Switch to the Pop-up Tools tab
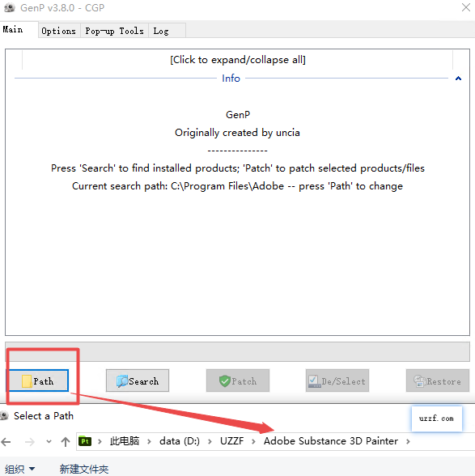 pos(114,31)
